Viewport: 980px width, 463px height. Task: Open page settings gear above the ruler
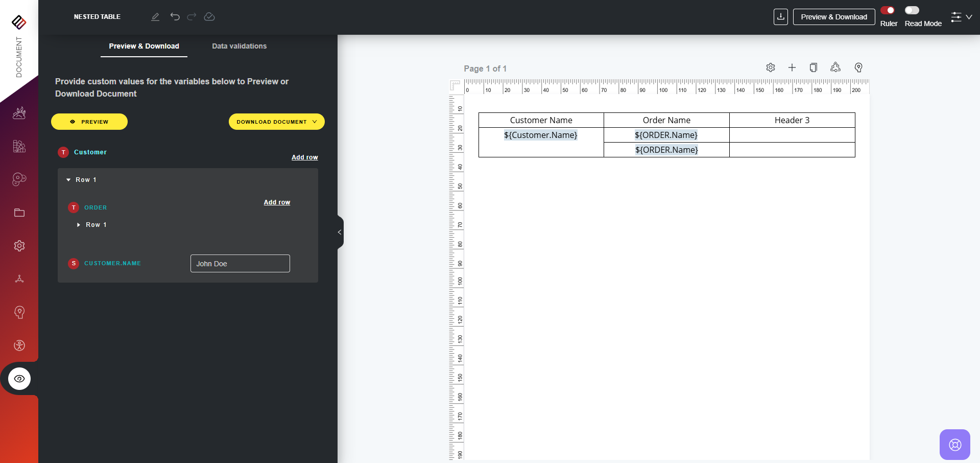pos(771,67)
